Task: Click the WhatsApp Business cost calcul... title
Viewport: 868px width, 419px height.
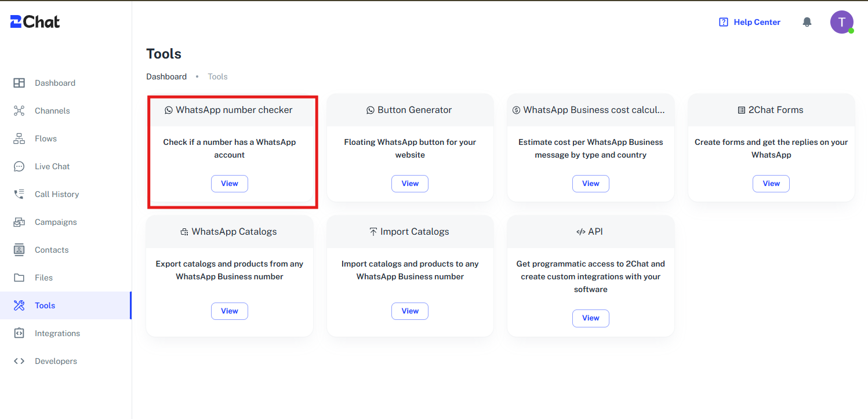Action: pyautogui.click(x=594, y=110)
